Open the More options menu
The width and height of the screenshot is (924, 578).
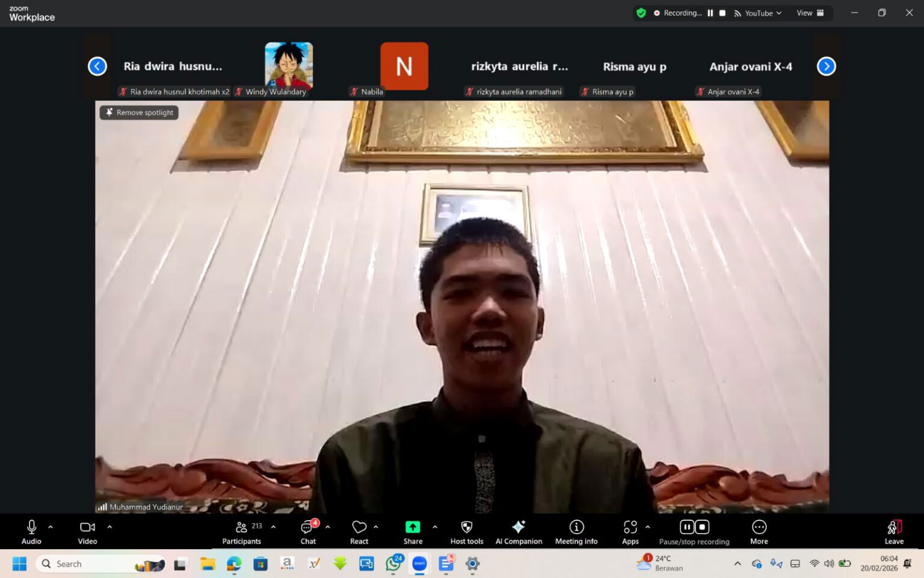(x=759, y=530)
